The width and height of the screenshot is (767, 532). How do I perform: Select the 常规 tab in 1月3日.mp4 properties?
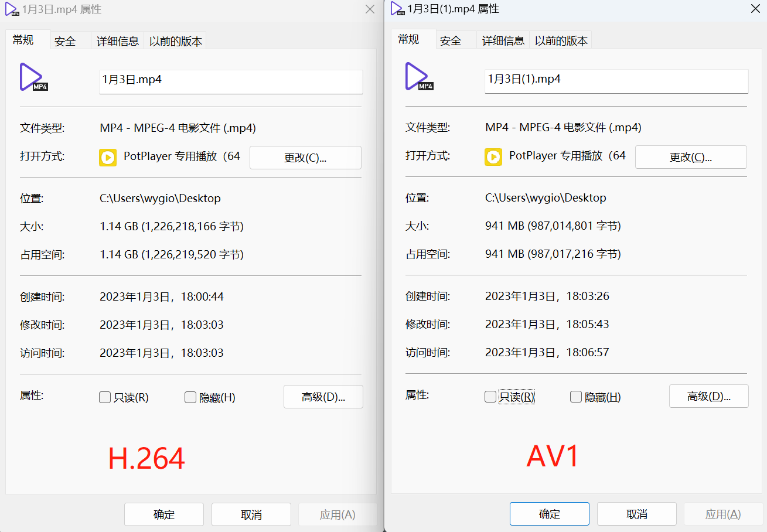click(28, 40)
